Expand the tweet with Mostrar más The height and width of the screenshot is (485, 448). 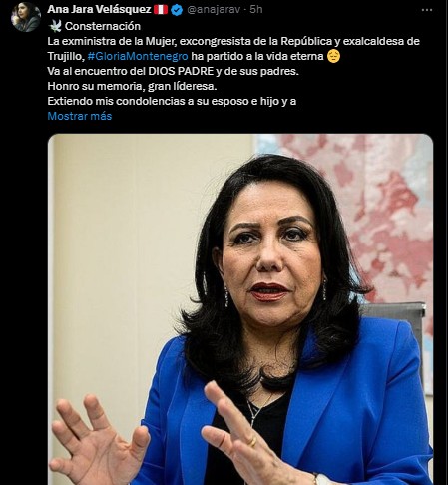click(x=80, y=116)
